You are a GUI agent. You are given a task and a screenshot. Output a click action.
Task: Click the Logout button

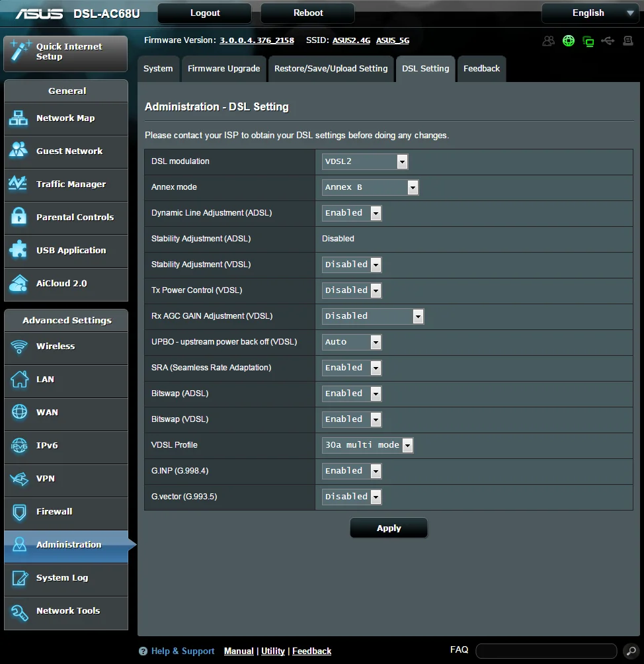(205, 13)
